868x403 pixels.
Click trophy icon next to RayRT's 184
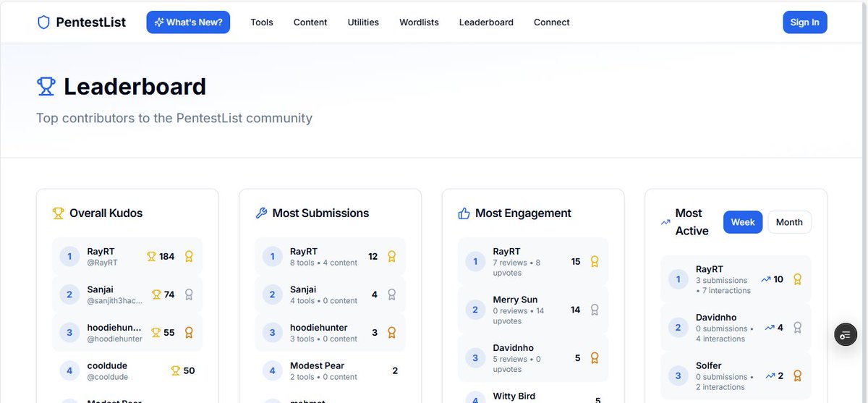(x=151, y=256)
